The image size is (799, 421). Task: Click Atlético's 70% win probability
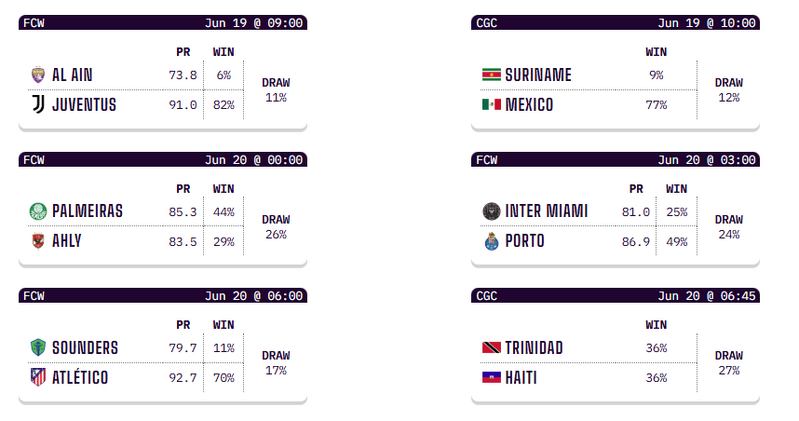pos(223,378)
